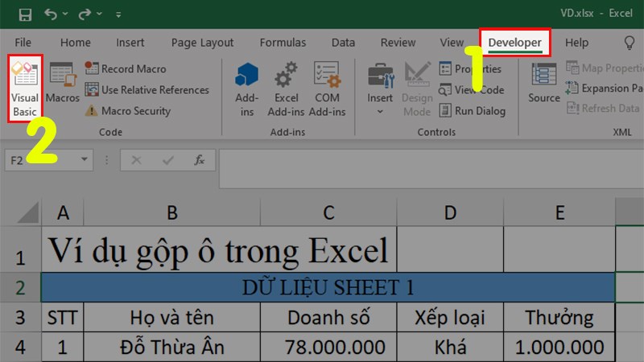Image resolution: width=644 pixels, height=362 pixels.
Task: Open control Properties
Action: 470,68
